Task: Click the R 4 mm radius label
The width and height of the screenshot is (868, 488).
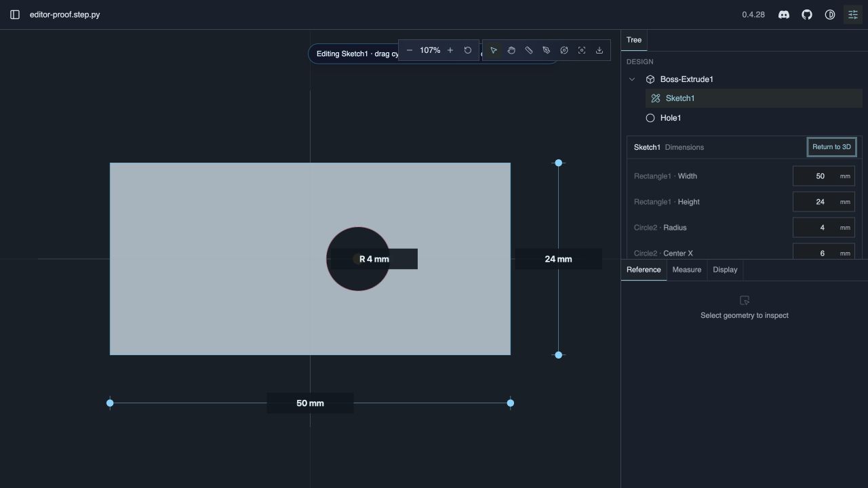Action: coord(374,259)
